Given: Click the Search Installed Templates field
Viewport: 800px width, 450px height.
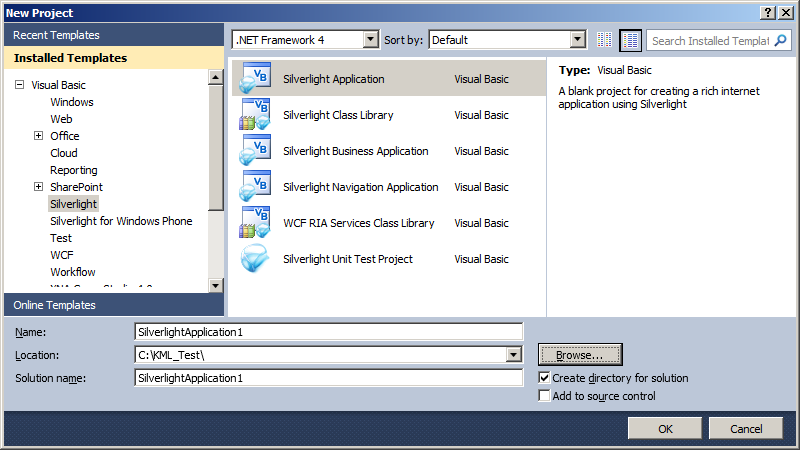Looking at the screenshot, I should (x=710, y=40).
